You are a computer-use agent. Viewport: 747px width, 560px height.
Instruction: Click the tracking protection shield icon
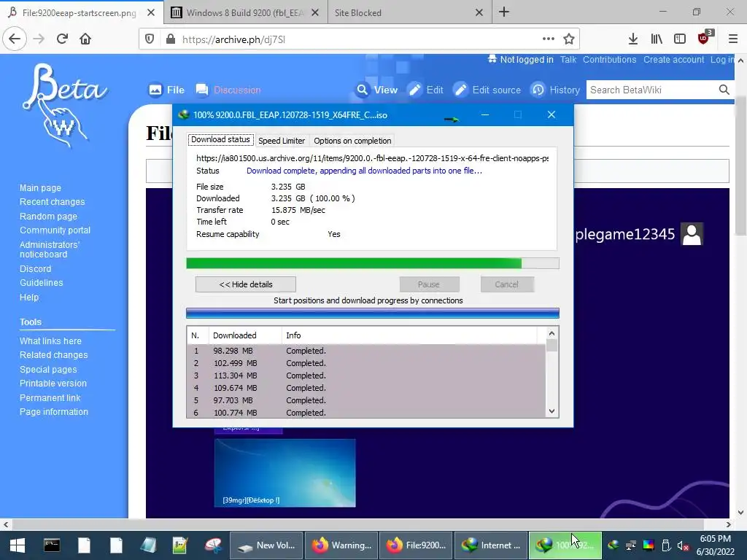[x=150, y=39]
